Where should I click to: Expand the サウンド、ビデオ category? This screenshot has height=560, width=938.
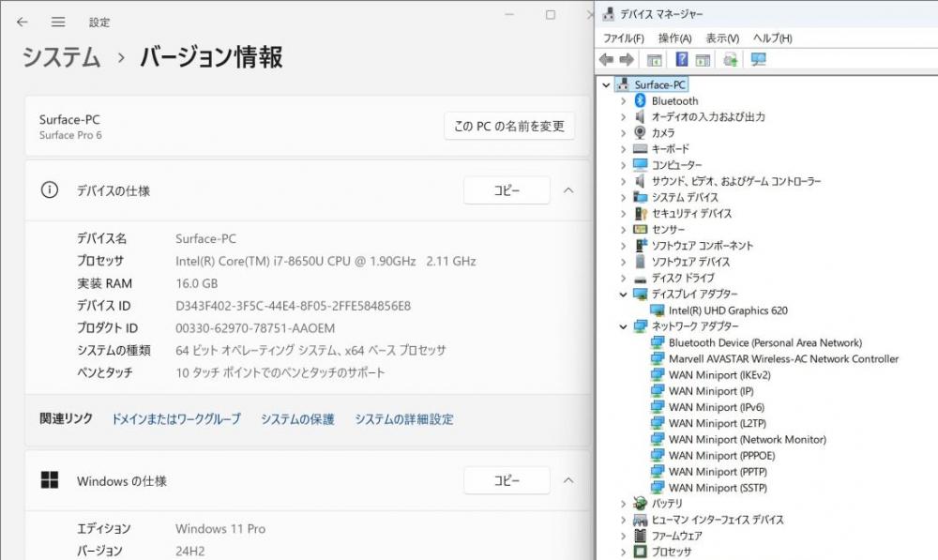(624, 181)
